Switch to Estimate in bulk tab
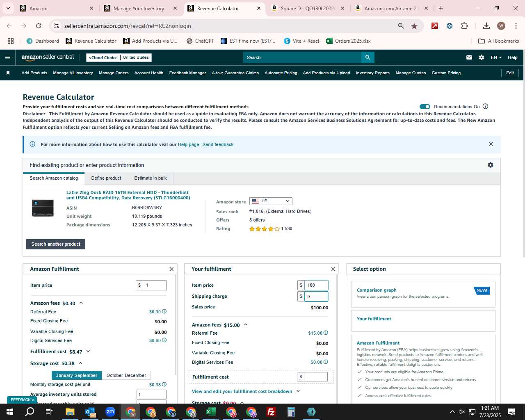The width and height of the screenshot is (525, 420). pyautogui.click(x=151, y=178)
